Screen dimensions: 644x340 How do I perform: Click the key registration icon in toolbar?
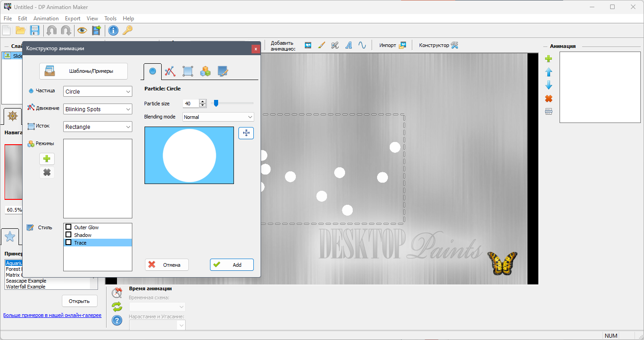click(127, 30)
